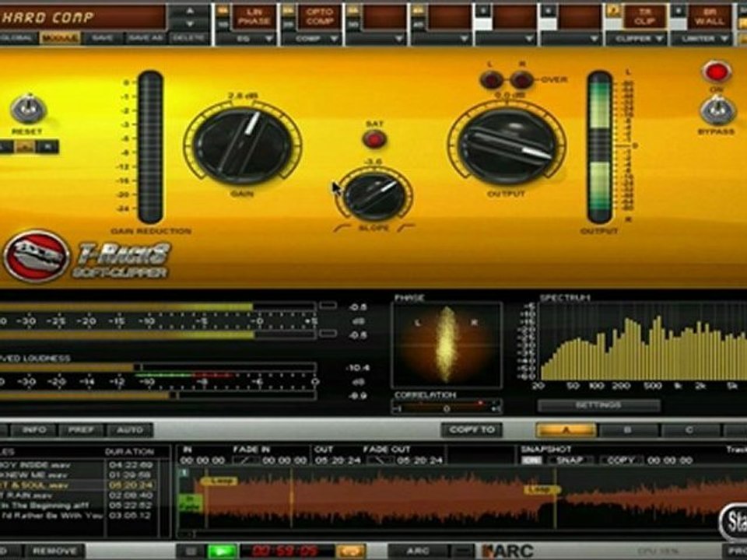Image resolution: width=747 pixels, height=560 pixels.
Task: Select the BR WALL module slot
Action: point(710,17)
